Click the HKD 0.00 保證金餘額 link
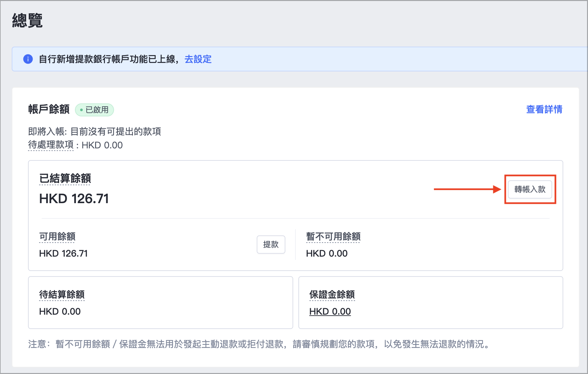The image size is (588, 374). [330, 312]
